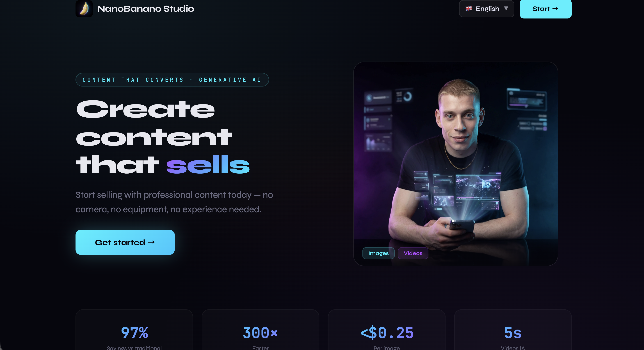Click the 300× faster stat card

tap(260, 330)
